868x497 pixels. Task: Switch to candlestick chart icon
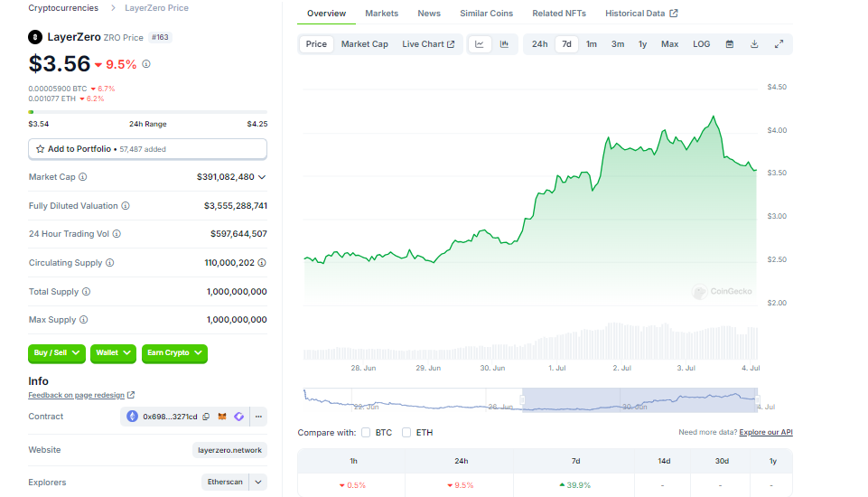point(504,44)
